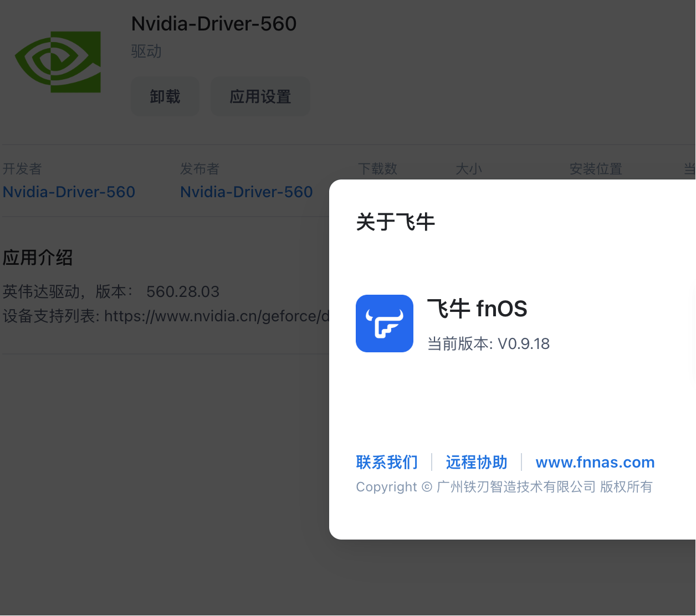Click the 开发者 label
This screenshot has width=696, height=616.
[22, 169]
